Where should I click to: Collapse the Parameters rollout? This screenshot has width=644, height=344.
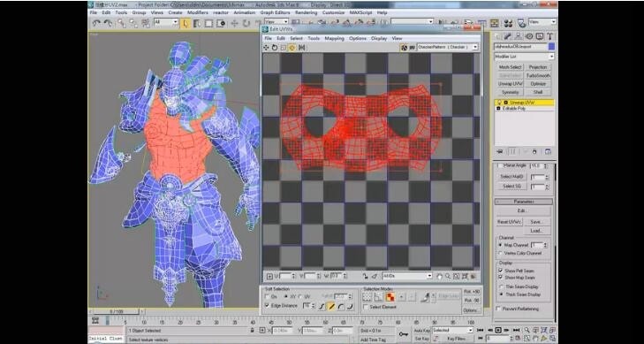(x=524, y=202)
